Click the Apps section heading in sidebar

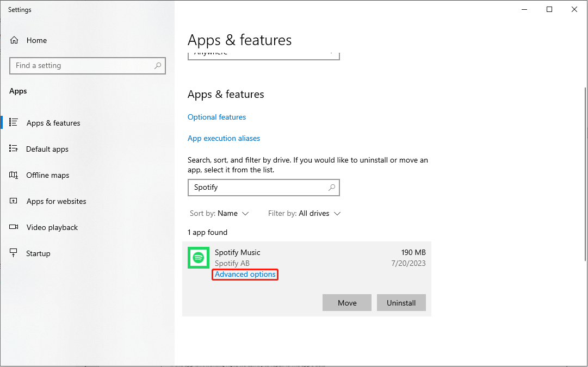tap(18, 91)
